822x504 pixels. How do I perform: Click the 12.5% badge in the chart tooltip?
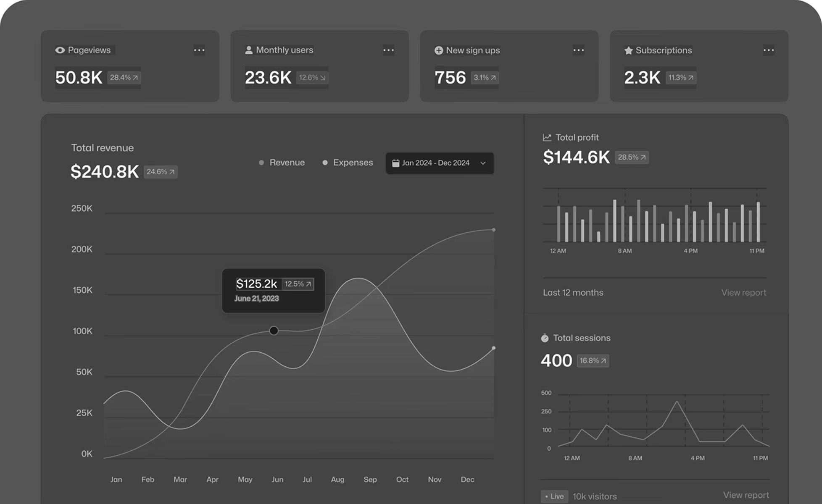298,284
